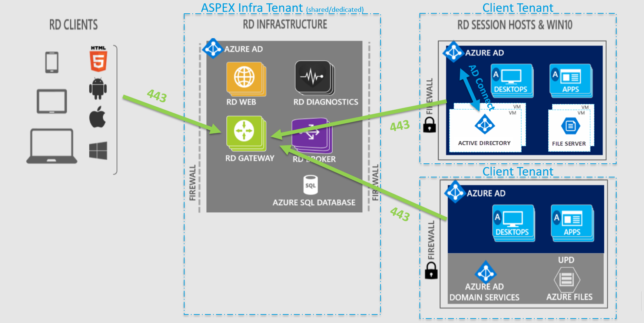Click FIREWALL label left of RD Infrastructure
The width and height of the screenshot is (644, 323).
[192, 183]
